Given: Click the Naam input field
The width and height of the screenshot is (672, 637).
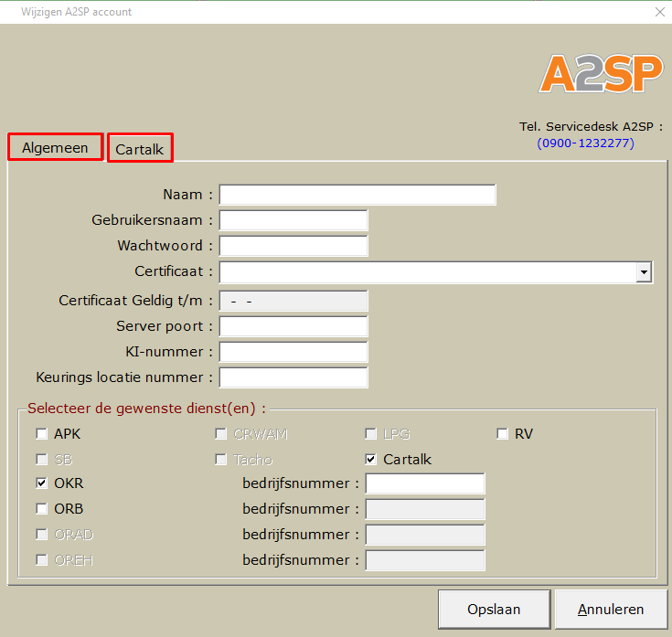Looking at the screenshot, I should point(357,195).
